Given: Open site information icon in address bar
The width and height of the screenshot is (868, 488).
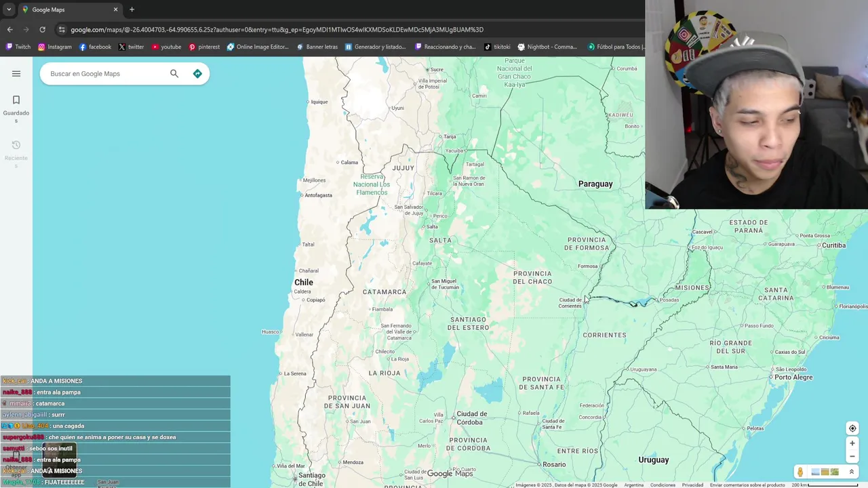Looking at the screenshot, I should pyautogui.click(x=62, y=29).
